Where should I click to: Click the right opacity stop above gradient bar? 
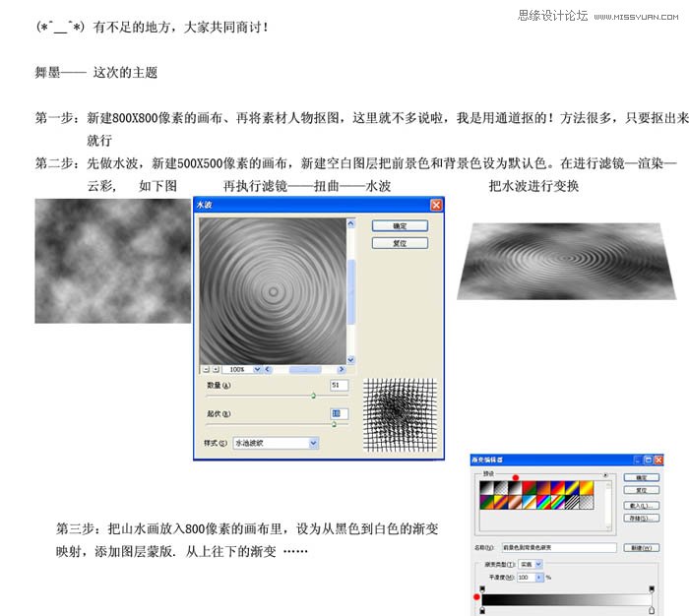tap(652, 588)
